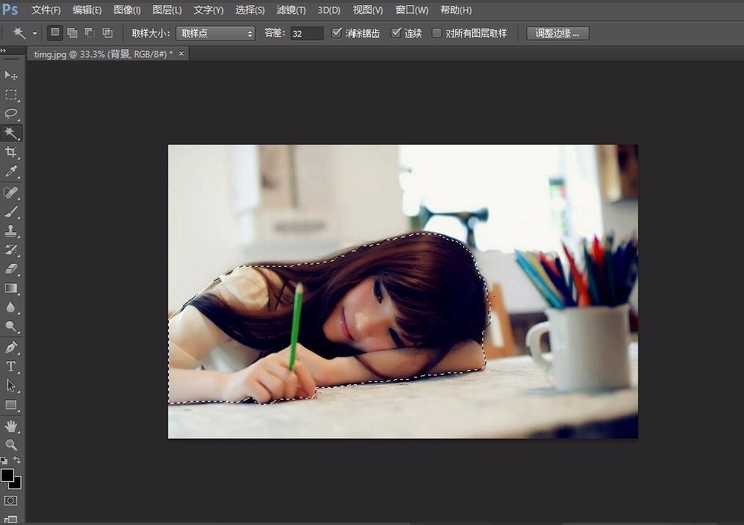Screen dimensions: 744x525
Task: Choose the Horizontal Type tool
Action: click(11, 367)
